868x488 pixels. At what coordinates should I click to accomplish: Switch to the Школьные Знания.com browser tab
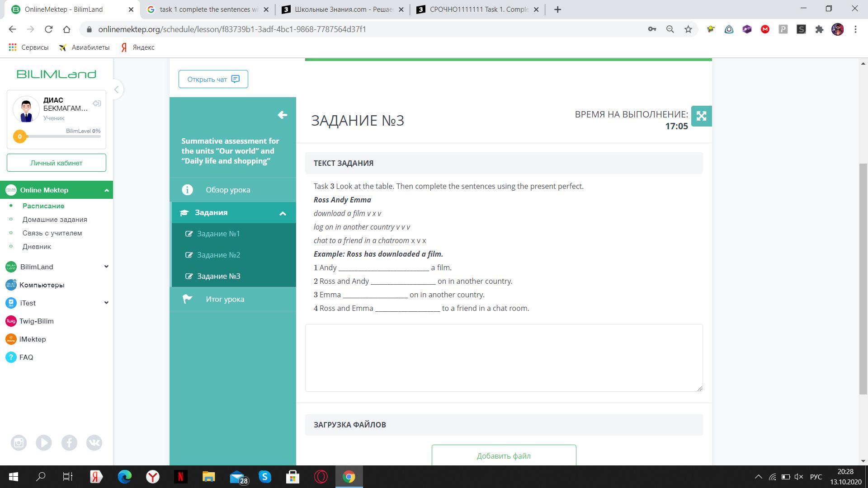coord(342,9)
